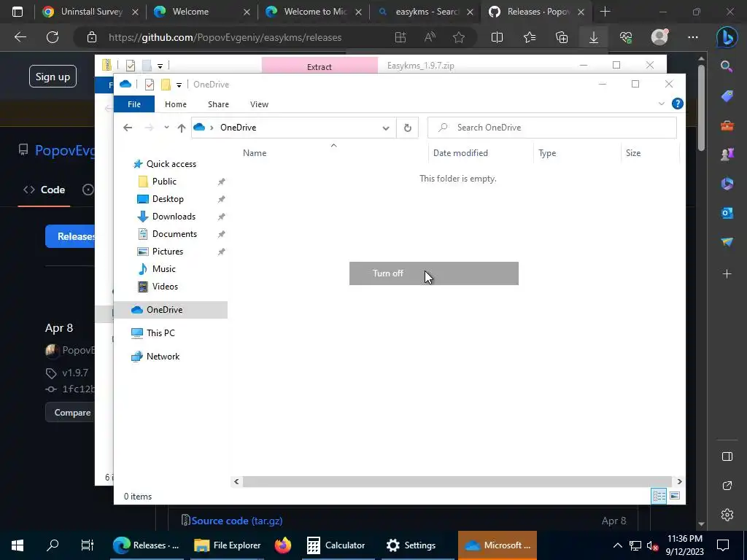Switch to large icons view layout icon
Image resolution: width=747 pixels, height=560 pixels.
tap(675, 496)
